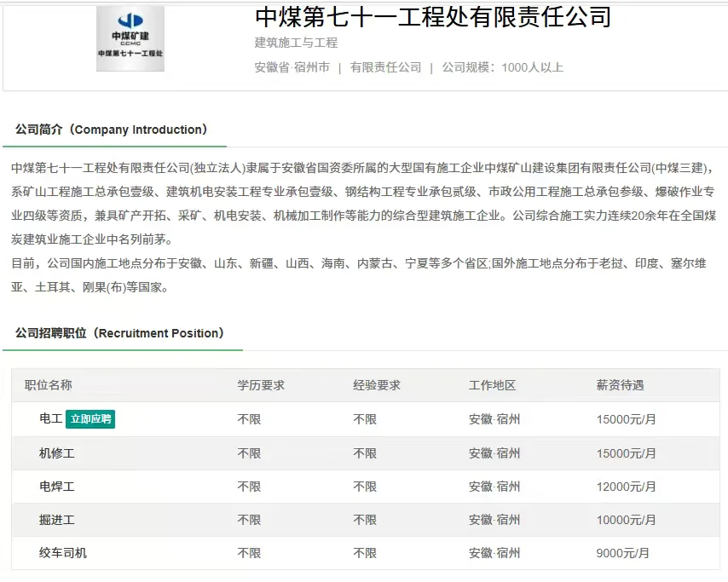Click the intro paragraph beginning 中煤第七十一工程处有限责任公司(独立法人)
728x582 pixels.
[x=363, y=204]
